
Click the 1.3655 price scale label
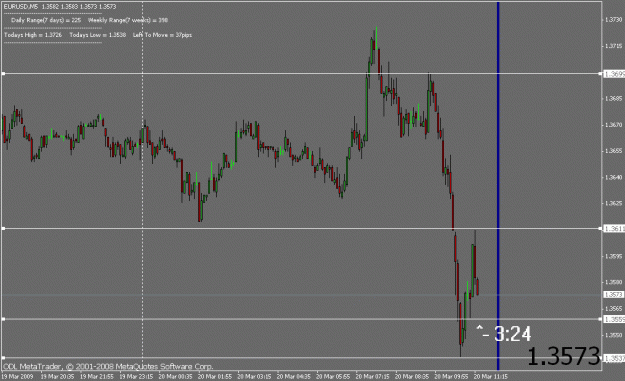[613, 151]
